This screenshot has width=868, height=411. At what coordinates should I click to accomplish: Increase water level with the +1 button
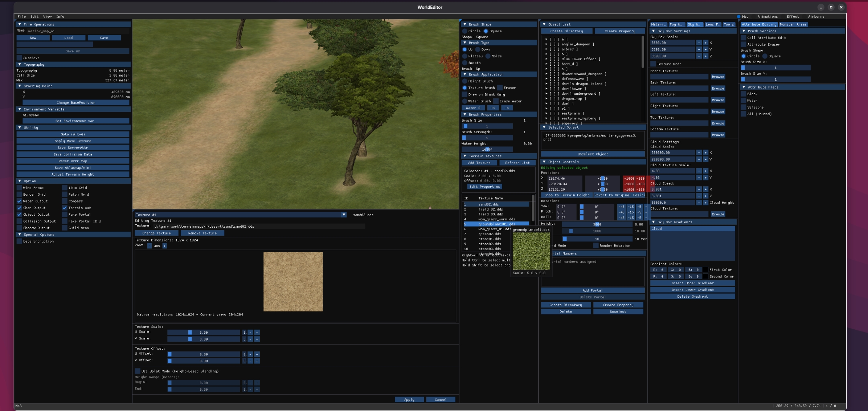[493, 108]
